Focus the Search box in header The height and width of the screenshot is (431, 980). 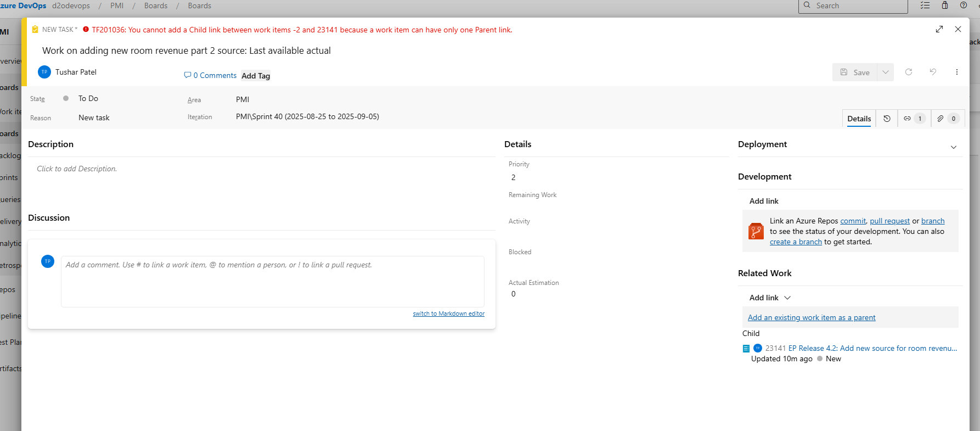(853, 5)
